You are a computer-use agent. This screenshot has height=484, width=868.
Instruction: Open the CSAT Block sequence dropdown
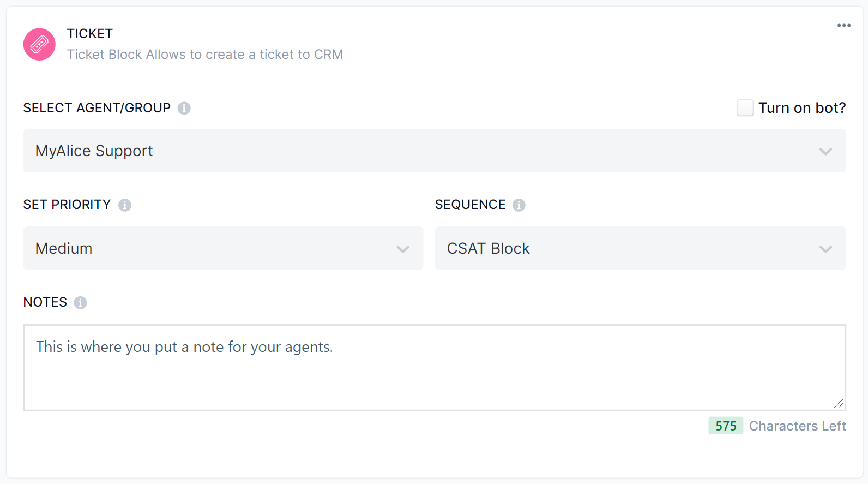click(x=632, y=248)
